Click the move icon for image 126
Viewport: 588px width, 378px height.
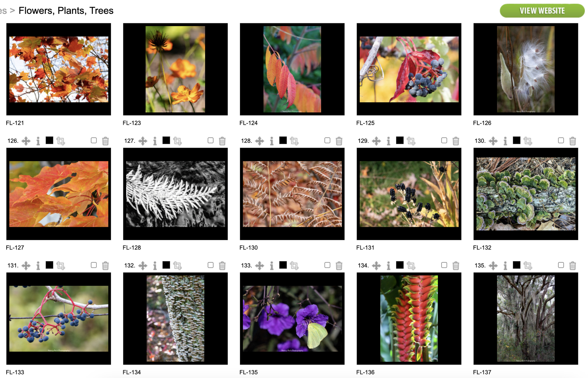tap(26, 141)
